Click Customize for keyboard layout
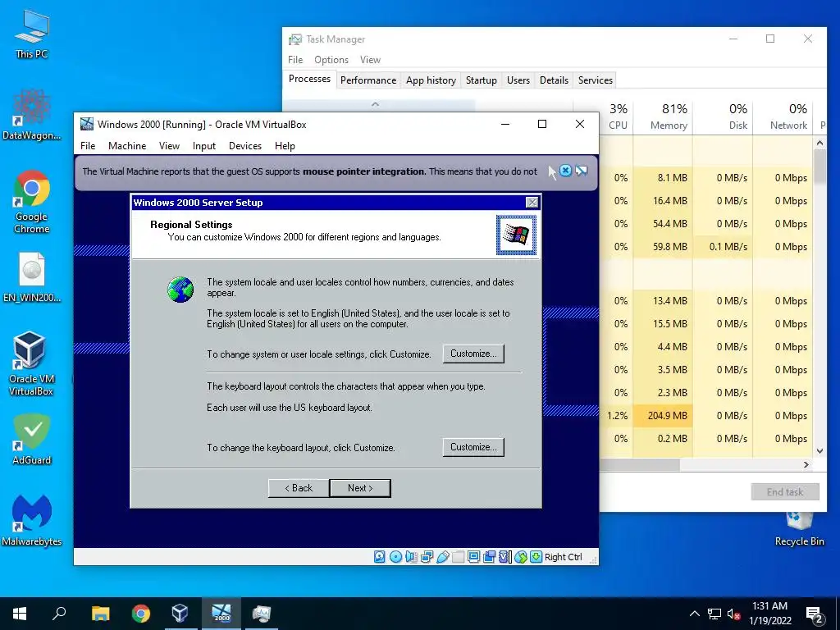 click(473, 447)
